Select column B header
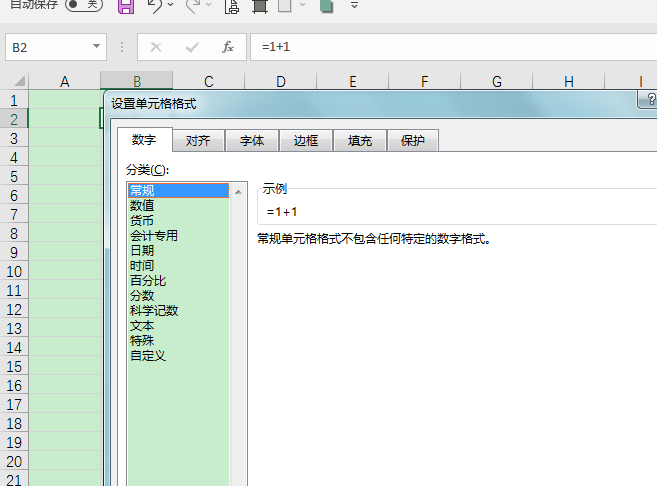The width and height of the screenshot is (657, 486). pyautogui.click(x=137, y=81)
